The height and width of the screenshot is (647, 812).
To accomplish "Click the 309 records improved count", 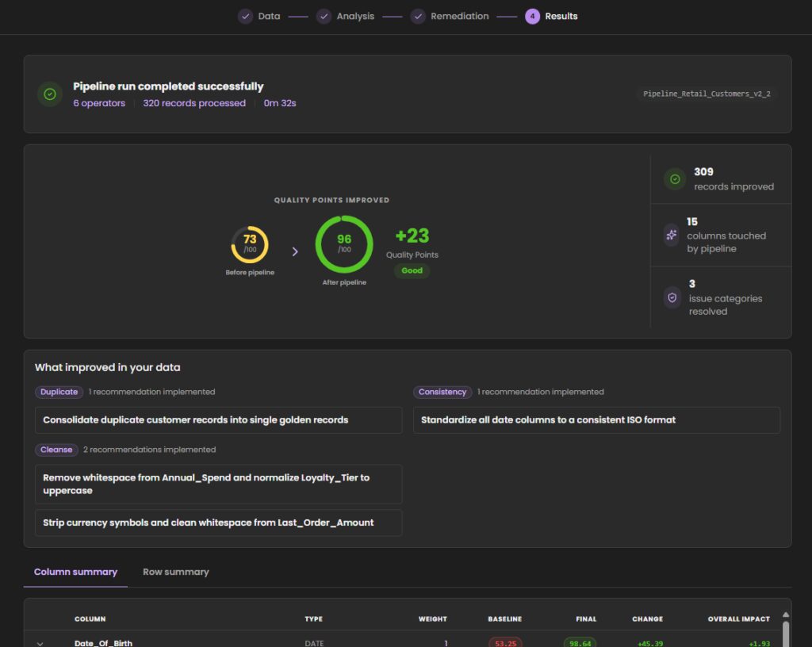I will click(704, 171).
